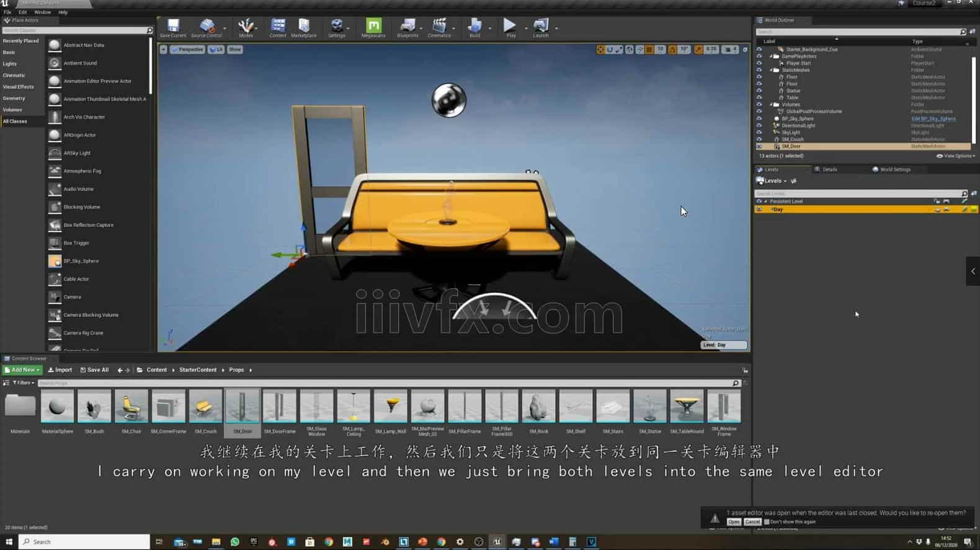Click the green Add New button
This screenshot has width=980, height=550.
tap(22, 370)
